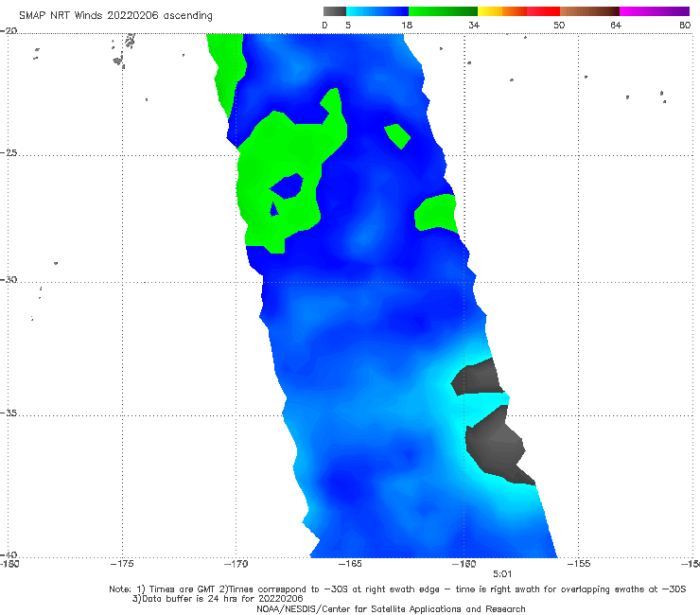The image size is (700, 615).
Task: Click the blue hole inside the large green region
Action: coord(288,186)
